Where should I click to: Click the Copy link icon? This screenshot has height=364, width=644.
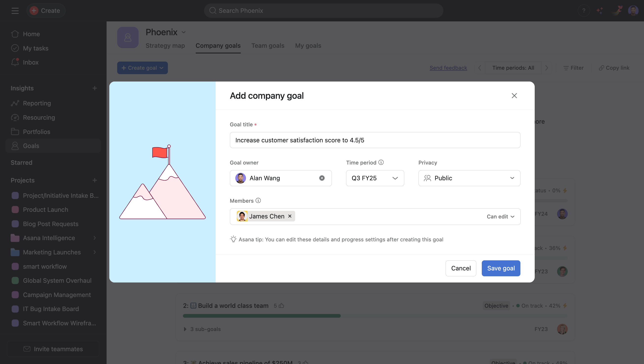pos(601,68)
